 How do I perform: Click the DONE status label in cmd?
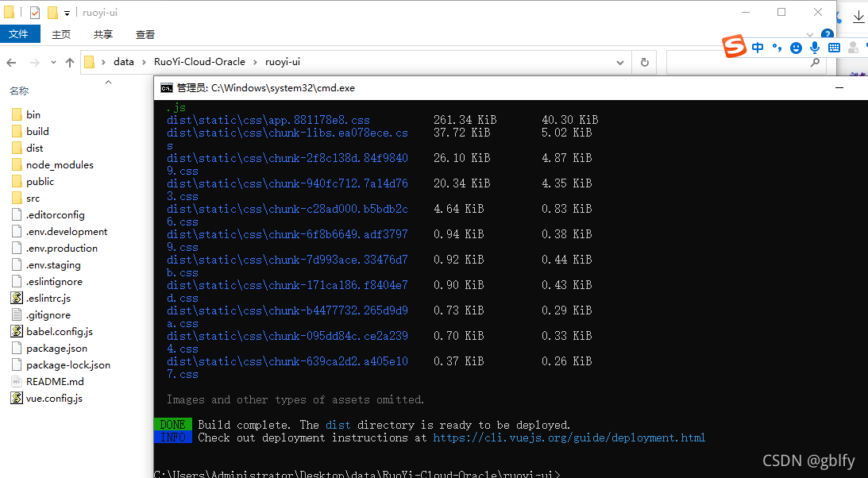pyautogui.click(x=172, y=425)
